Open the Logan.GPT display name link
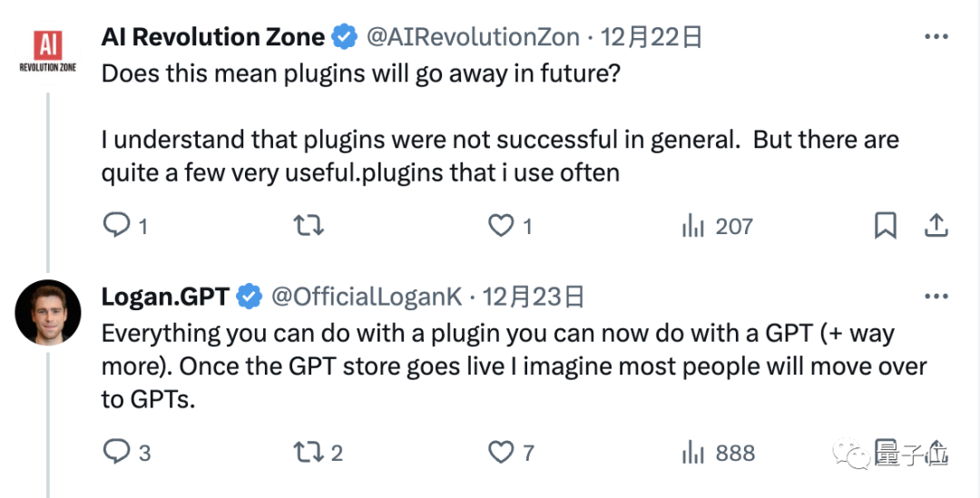The height and width of the screenshot is (498, 980). point(165,297)
